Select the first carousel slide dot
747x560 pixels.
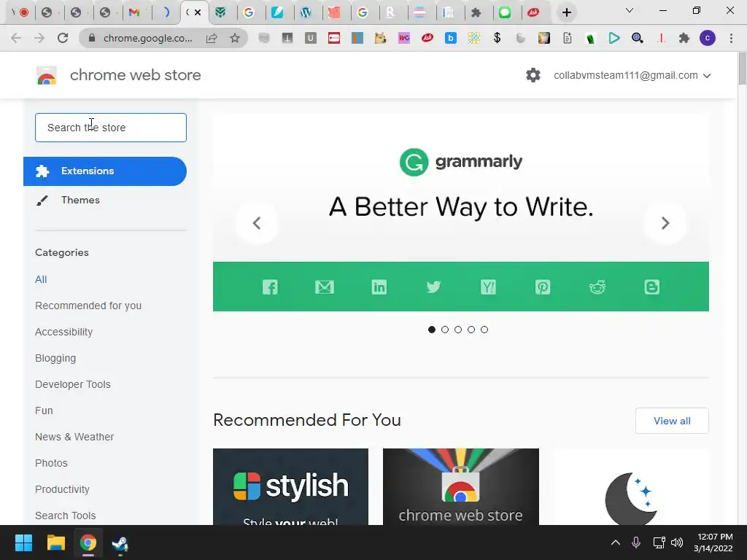click(432, 330)
